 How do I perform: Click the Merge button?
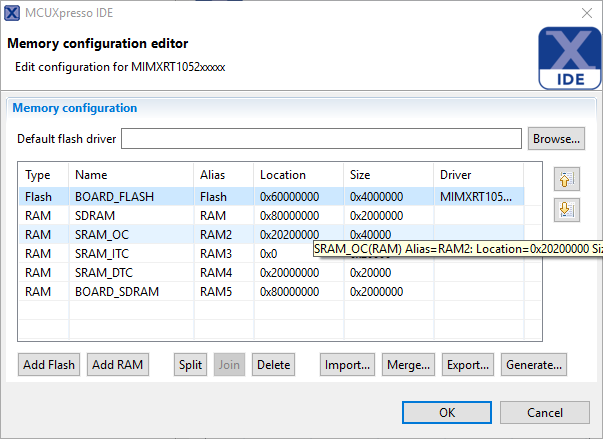click(408, 365)
